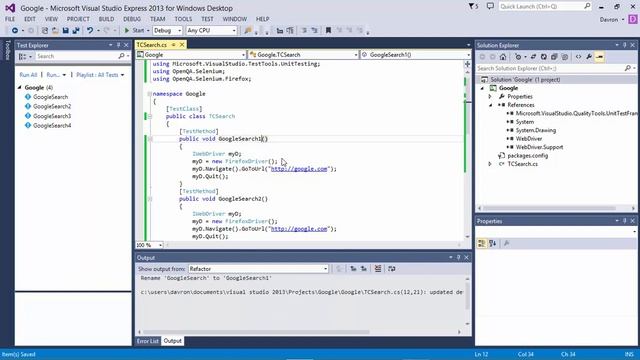Click the http://google.com link in GoogleSearch1
Screen dimensions: 640x360
(299, 169)
